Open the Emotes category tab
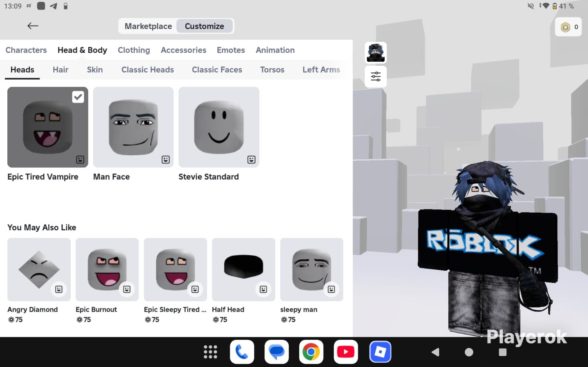 (231, 50)
